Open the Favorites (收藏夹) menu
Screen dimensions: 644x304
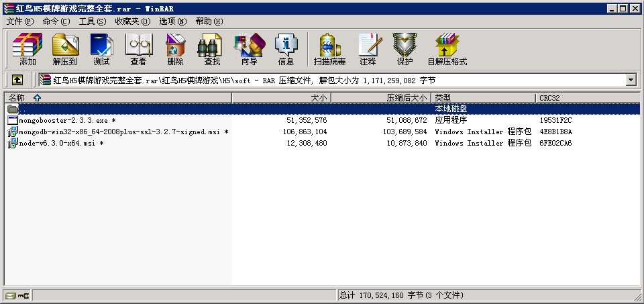point(131,21)
